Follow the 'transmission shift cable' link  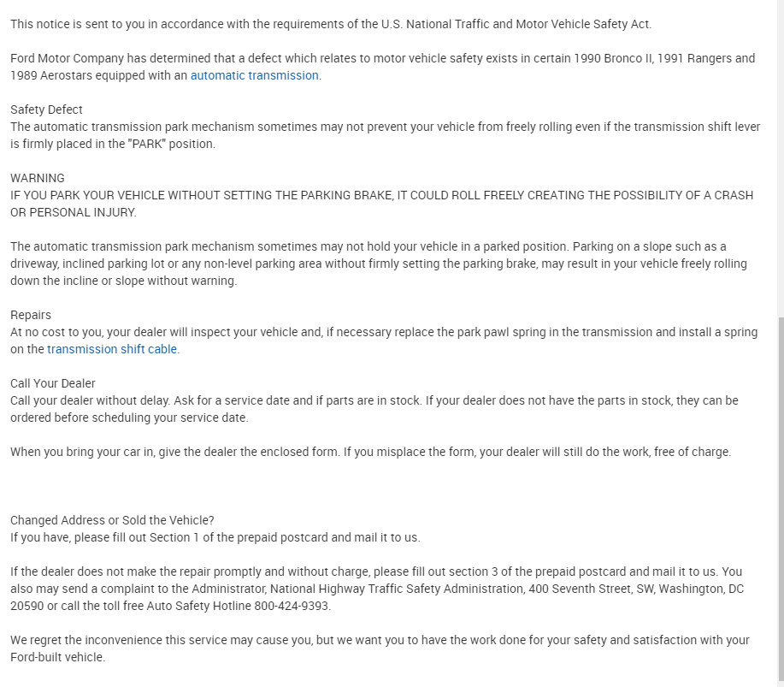click(x=113, y=349)
